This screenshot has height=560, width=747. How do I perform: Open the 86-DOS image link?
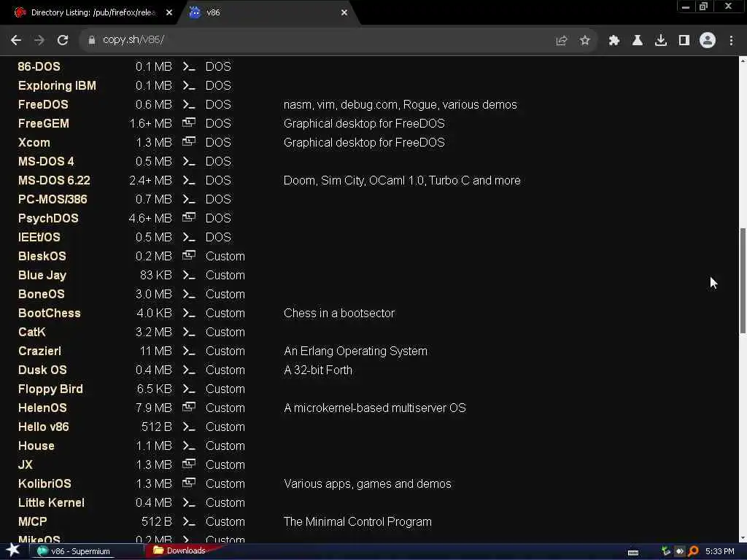[x=39, y=66]
